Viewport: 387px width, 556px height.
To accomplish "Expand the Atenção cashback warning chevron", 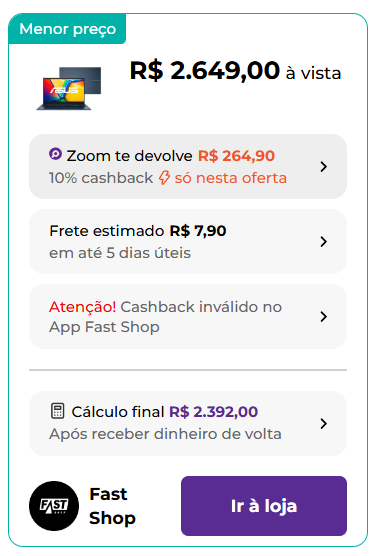I will click(x=323, y=316).
